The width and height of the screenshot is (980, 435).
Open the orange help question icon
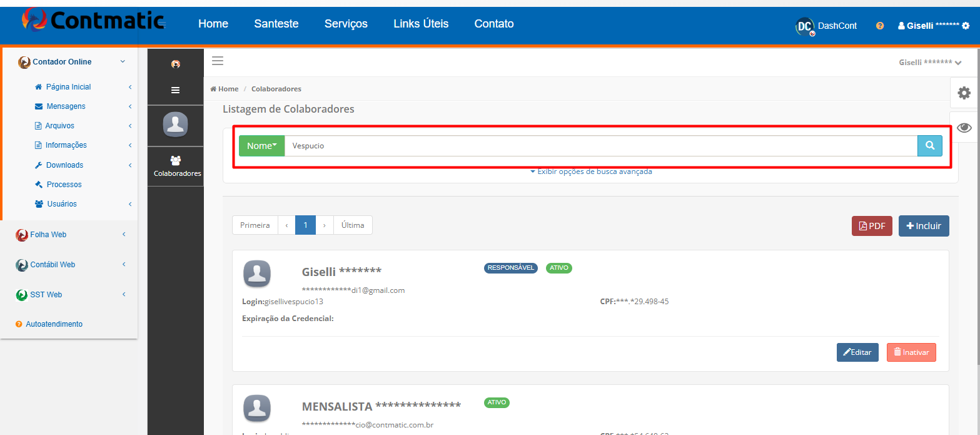(880, 26)
